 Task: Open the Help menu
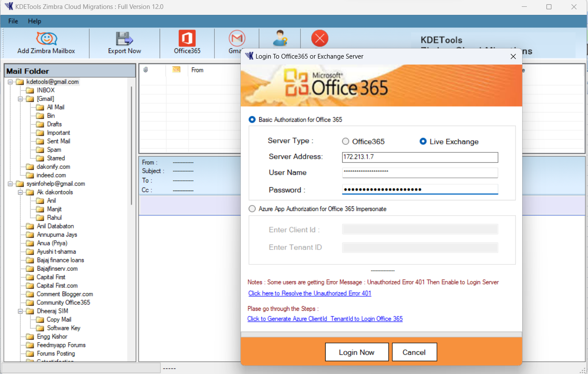tap(34, 21)
